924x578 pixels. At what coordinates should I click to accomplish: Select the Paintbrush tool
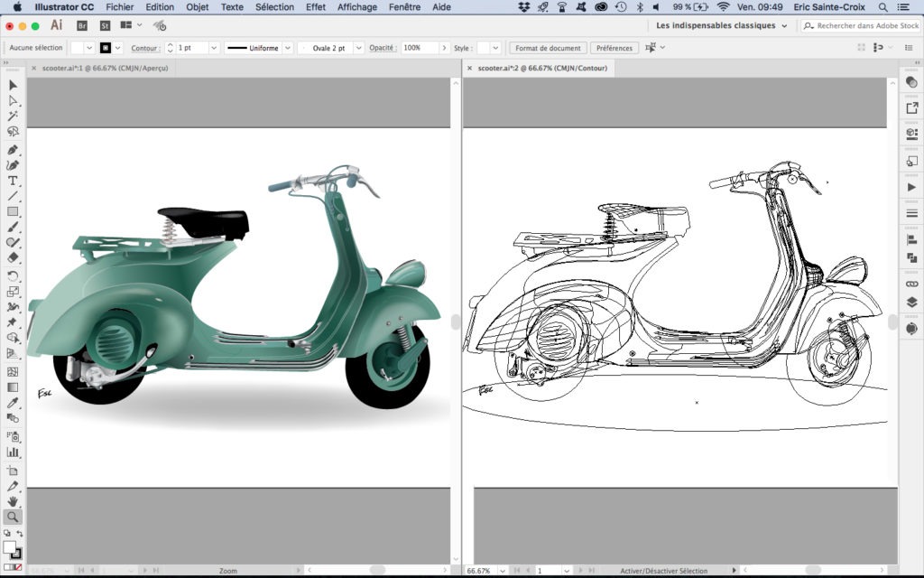tap(13, 227)
